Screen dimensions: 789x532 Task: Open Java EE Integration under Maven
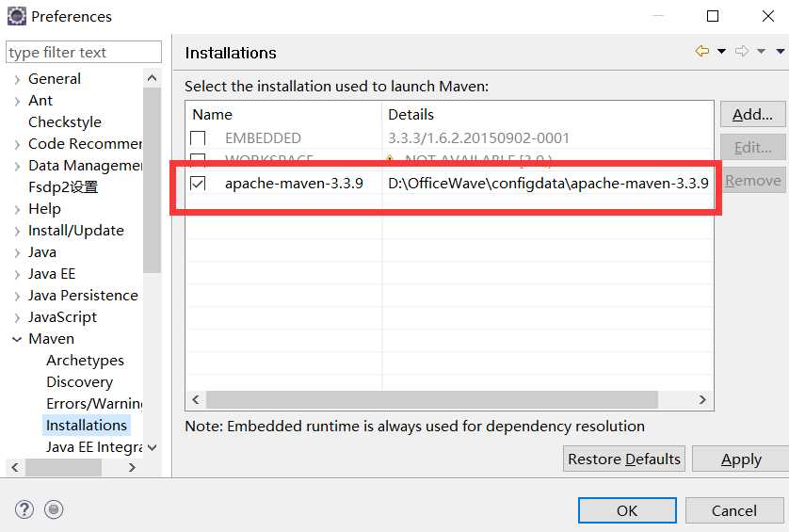(94, 447)
